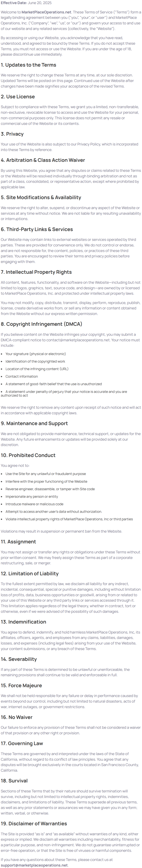Click the "Intellectual Property Rights" heading
This screenshot has width=142, height=868.
pyautogui.click(x=36, y=272)
